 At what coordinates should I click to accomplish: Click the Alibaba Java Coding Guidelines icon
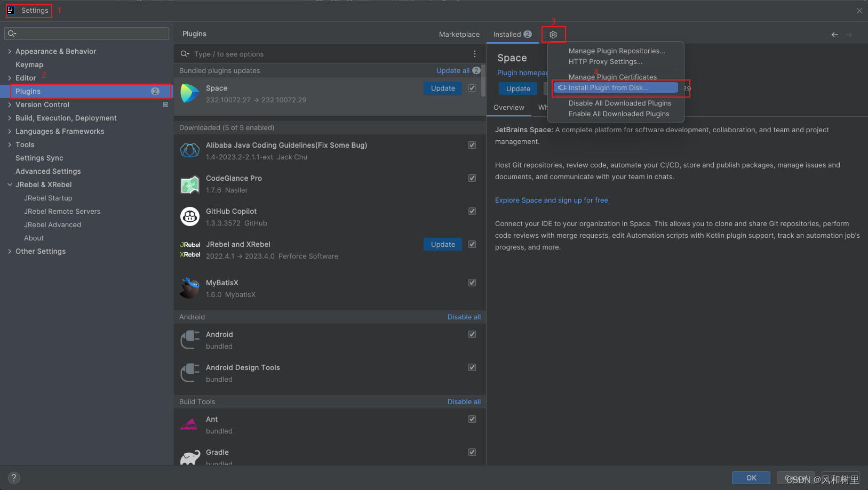[189, 150]
